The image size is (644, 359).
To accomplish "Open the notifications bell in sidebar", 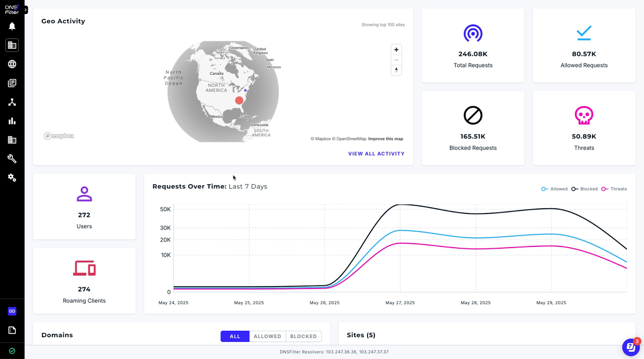I will (x=12, y=26).
